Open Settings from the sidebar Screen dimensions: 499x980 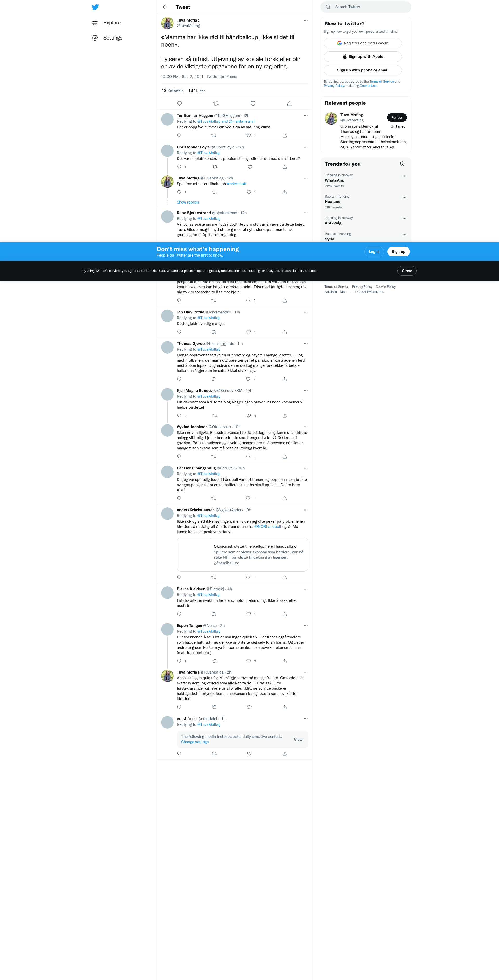tap(107, 38)
